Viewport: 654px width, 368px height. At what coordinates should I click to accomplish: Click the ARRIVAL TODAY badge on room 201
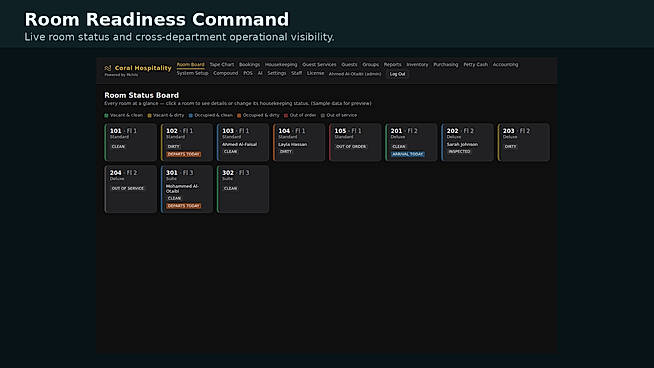(x=407, y=154)
